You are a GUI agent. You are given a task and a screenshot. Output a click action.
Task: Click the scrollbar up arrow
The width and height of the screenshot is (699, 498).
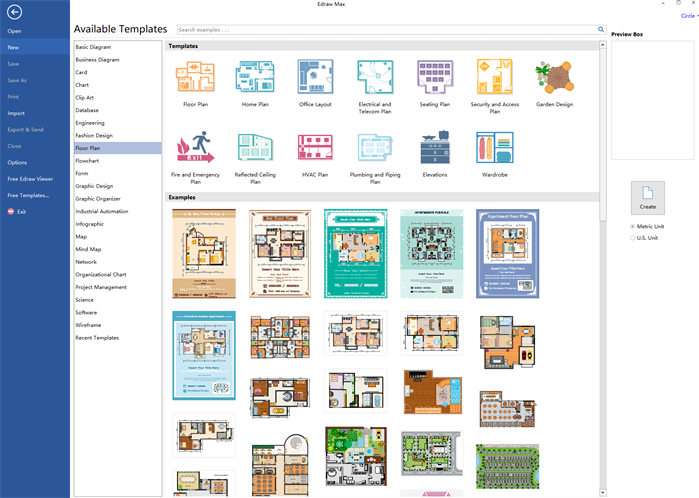(x=603, y=45)
